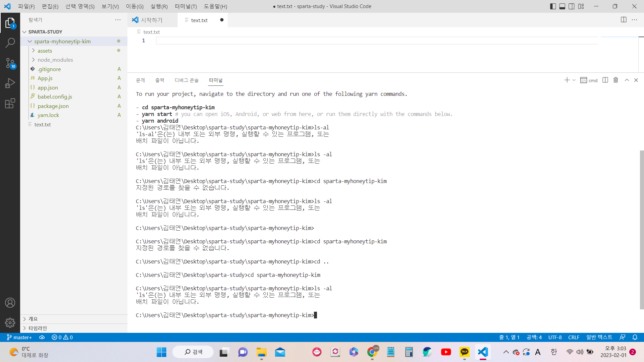Change encoding via UTF-8 status item

555,337
